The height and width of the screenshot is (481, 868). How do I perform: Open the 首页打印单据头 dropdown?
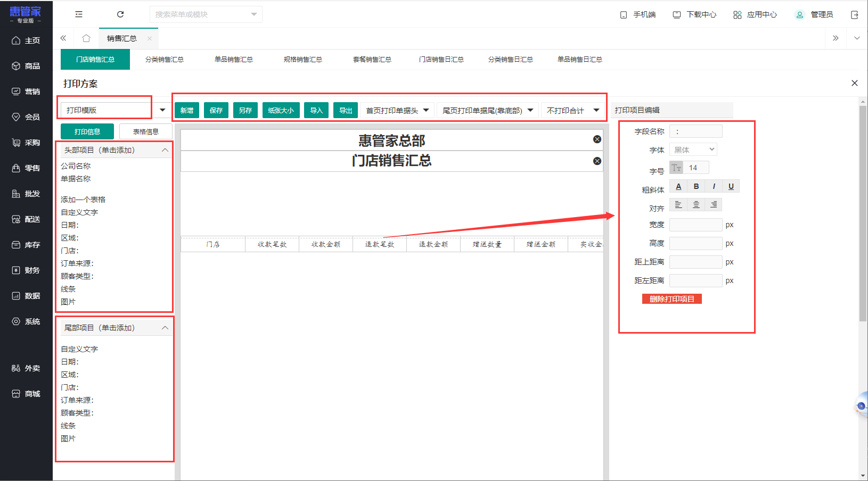[397, 110]
